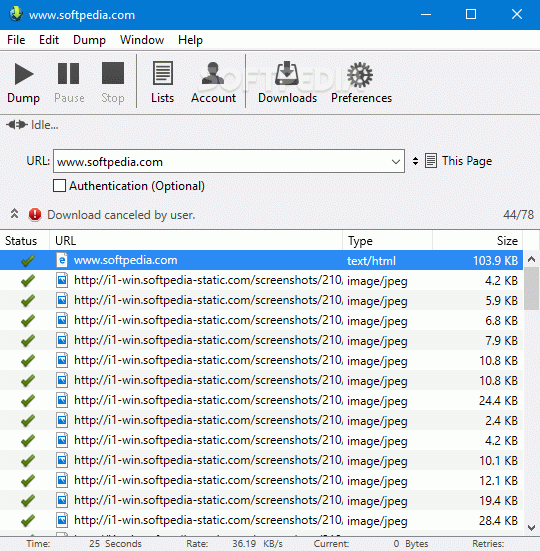
Task: Click the vertical scrollbar thumb of the list
Action: [532, 288]
